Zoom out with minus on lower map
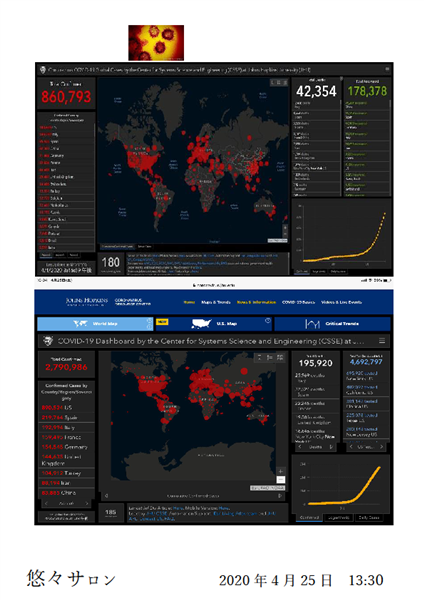 (x=280, y=479)
